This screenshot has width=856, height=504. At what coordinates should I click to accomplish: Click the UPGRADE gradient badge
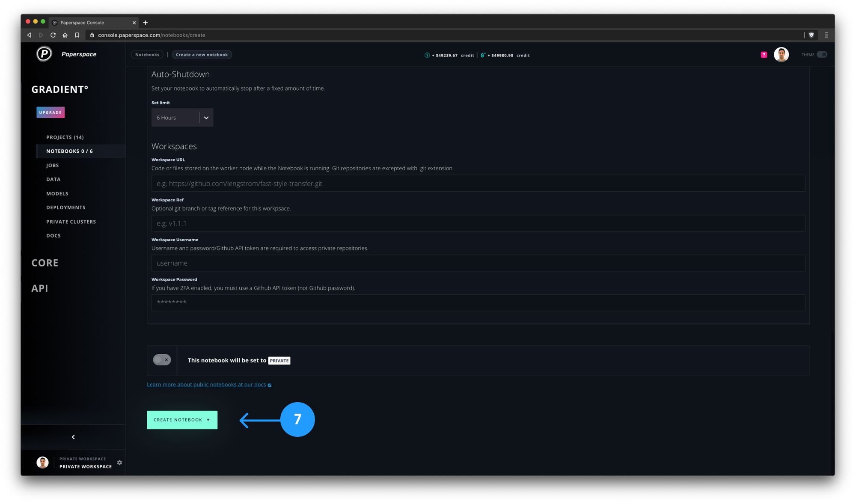51,113
